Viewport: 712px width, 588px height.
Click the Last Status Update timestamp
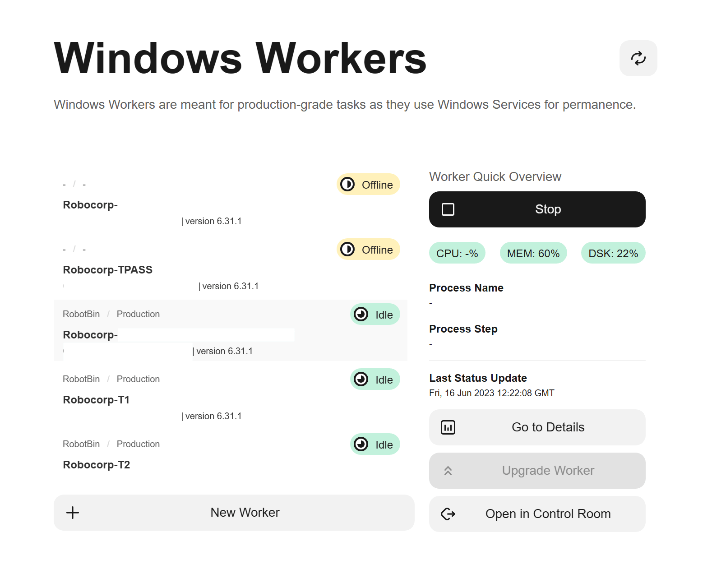(492, 393)
